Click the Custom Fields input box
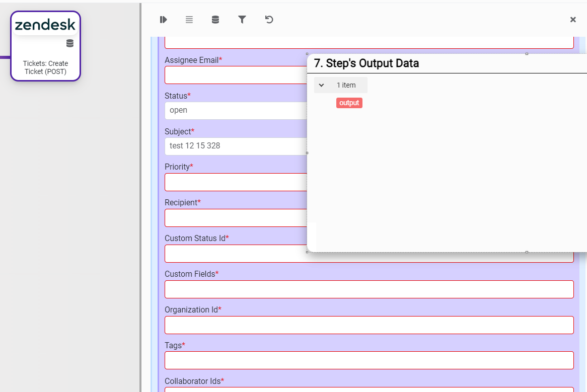587x392 pixels. pos(369,289)
